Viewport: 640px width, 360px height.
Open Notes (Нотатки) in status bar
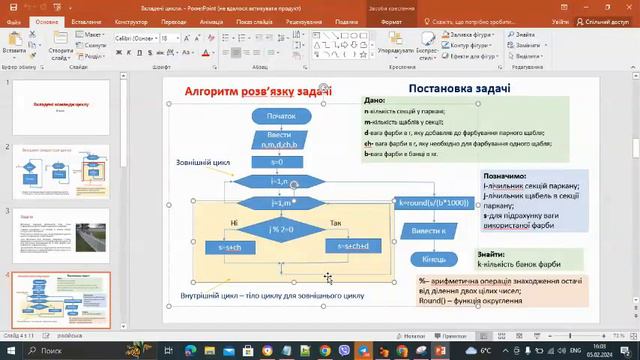(x=410, y=336)
